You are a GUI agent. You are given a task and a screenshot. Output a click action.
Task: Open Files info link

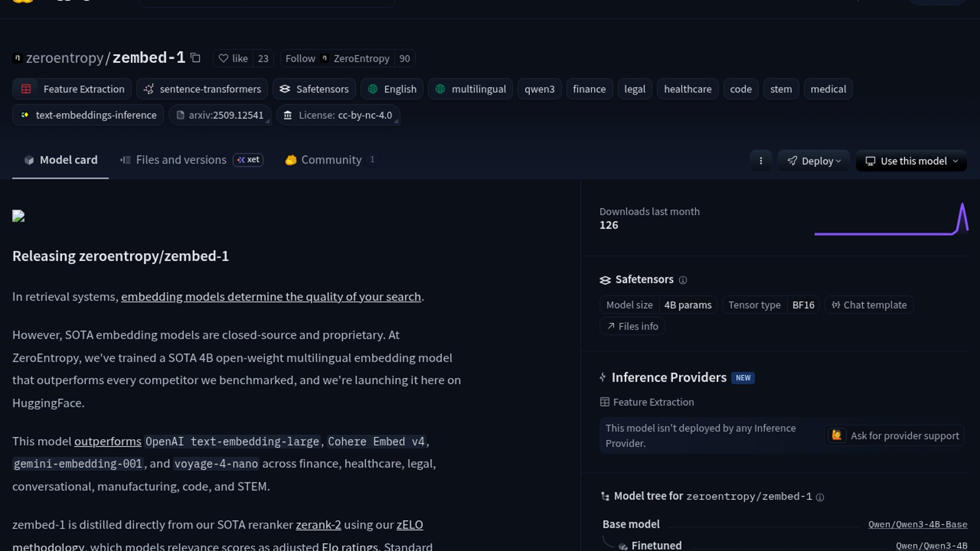tap(632, 327)
